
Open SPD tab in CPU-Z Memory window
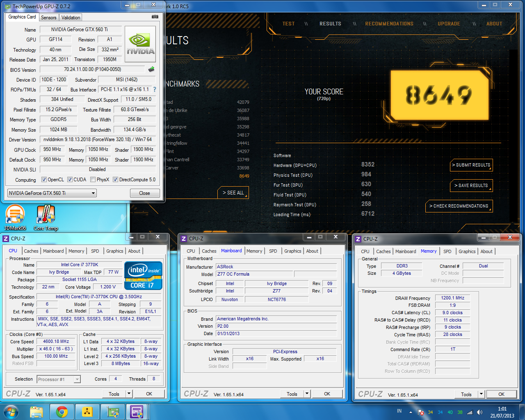pos(447,251)
